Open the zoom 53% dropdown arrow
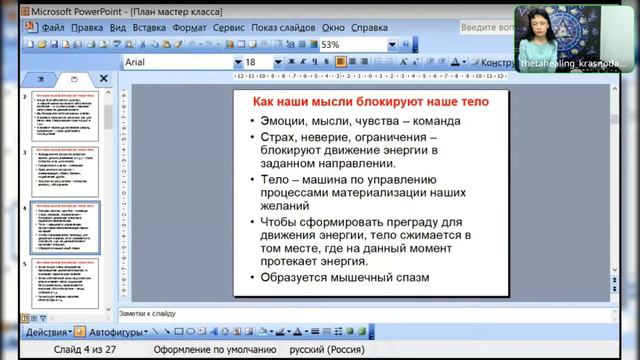640x360 pixels. pos(392,44)
